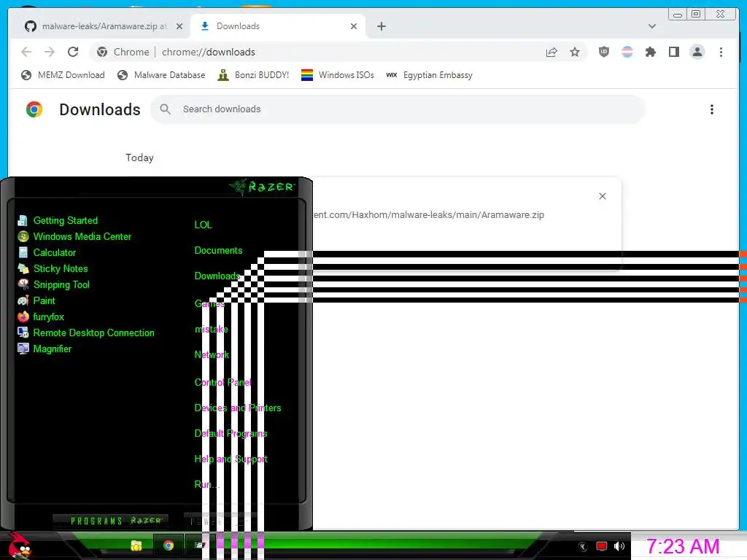Launch furryfox from the Start menu
This screenshot has width=747, height=560.
pyautogui.click(x=41, y=316)
